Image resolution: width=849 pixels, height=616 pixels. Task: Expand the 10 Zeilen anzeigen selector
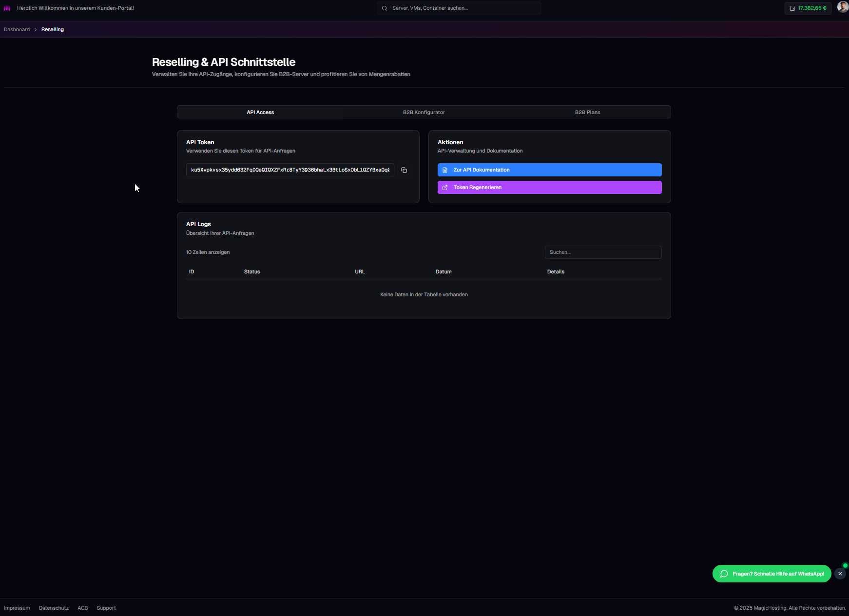point(208,252)
